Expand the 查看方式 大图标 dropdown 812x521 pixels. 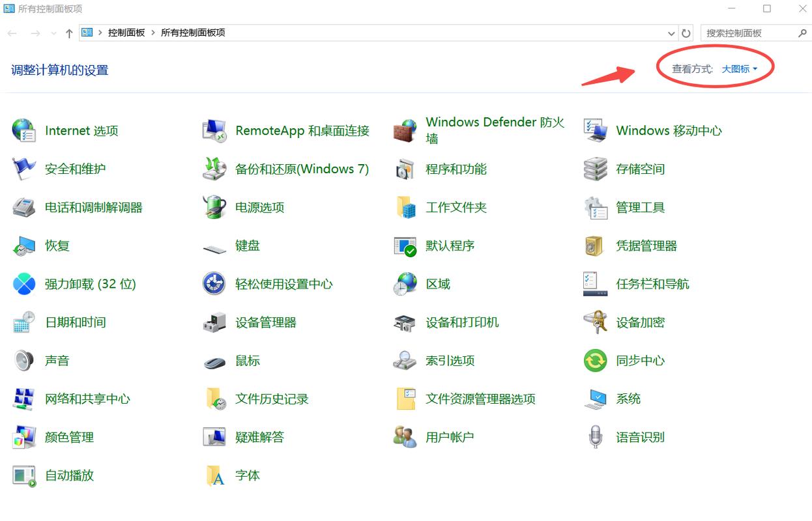(x=739, y=69)
